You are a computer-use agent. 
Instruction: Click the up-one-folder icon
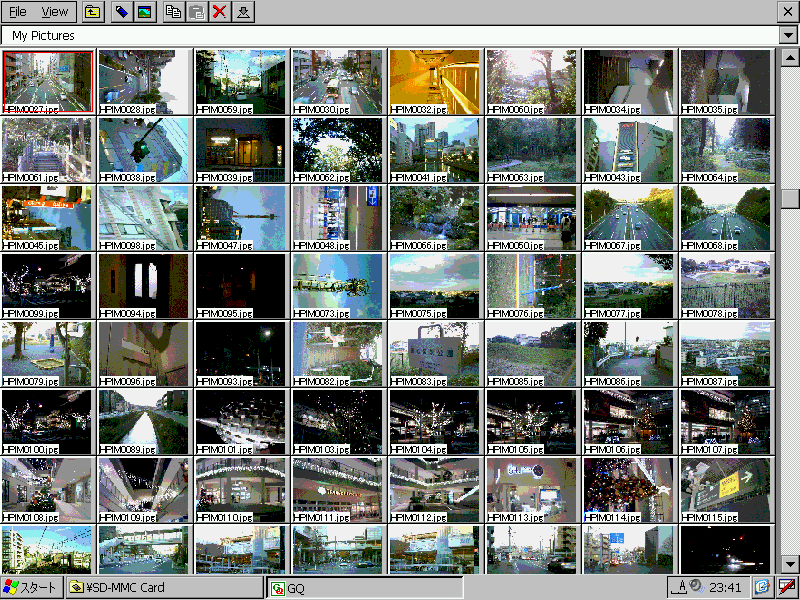pos(92,12)
